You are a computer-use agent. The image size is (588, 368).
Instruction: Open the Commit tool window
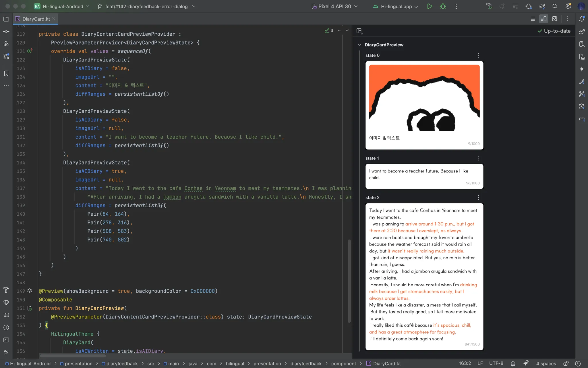(6, 32)
